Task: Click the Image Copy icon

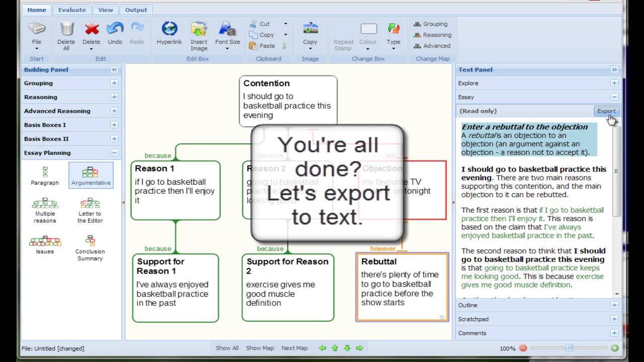Action: pyautogui.click(x=310, y=29)
